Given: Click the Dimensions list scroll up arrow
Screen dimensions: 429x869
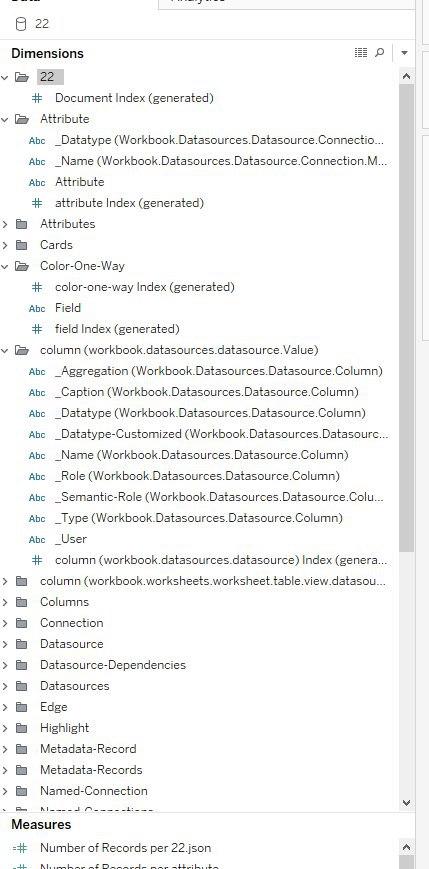Looking at the screenshot, I should 406,76.
